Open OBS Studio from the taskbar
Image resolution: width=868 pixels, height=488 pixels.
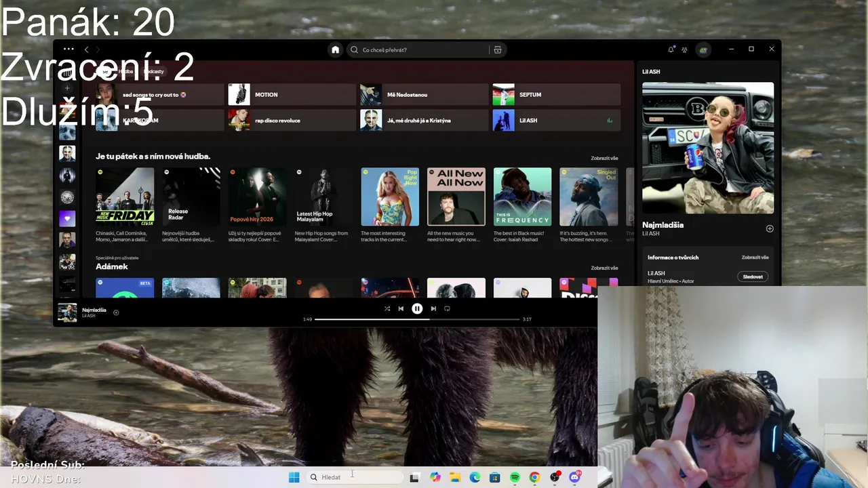pos(555,477)
